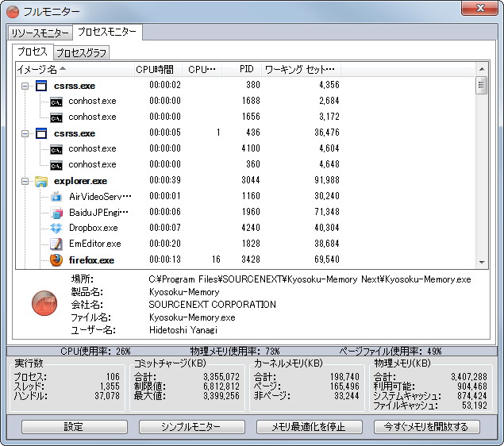The image size is (504, 446).
Task: Click the working set value 91,988
Action: [x=326, y=180]
